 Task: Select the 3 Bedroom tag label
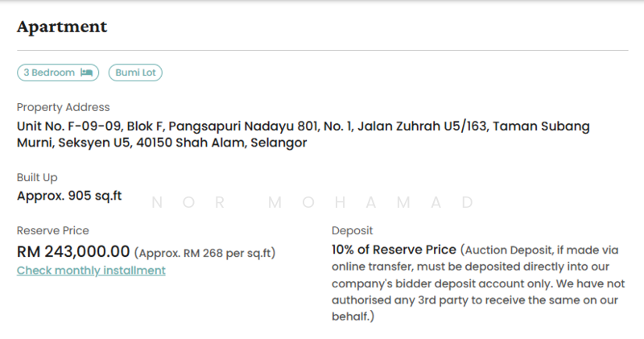[x=49, y=72]
